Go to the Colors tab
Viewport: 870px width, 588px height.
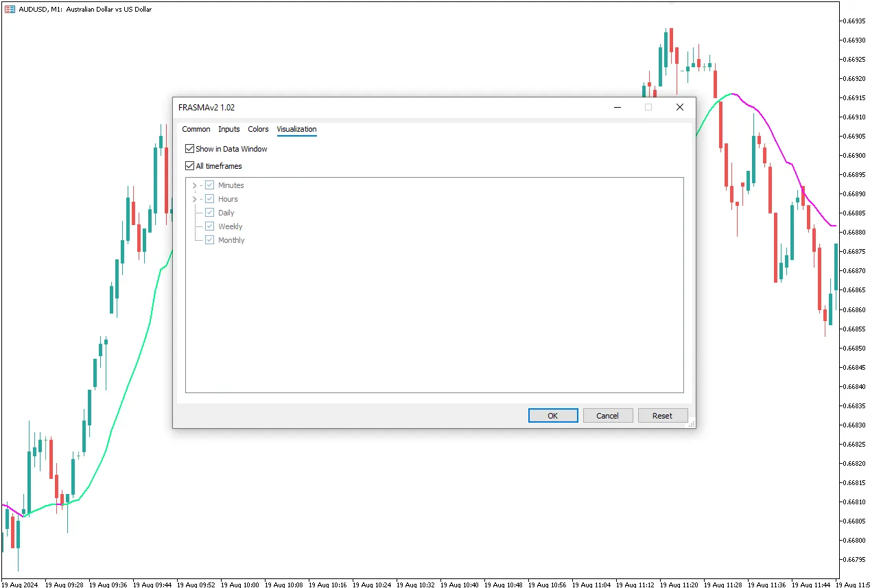pyautogui.click(x=259, y=129)
